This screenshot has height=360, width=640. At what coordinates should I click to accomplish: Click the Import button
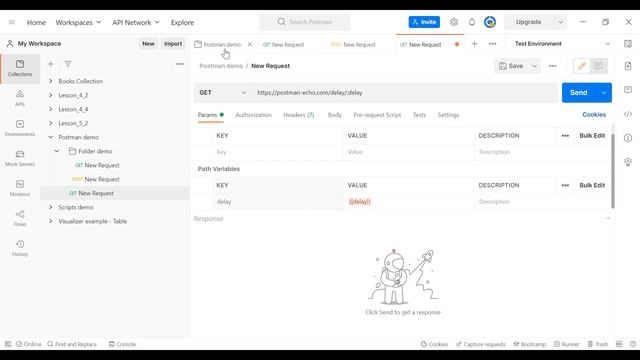[173, 44]
